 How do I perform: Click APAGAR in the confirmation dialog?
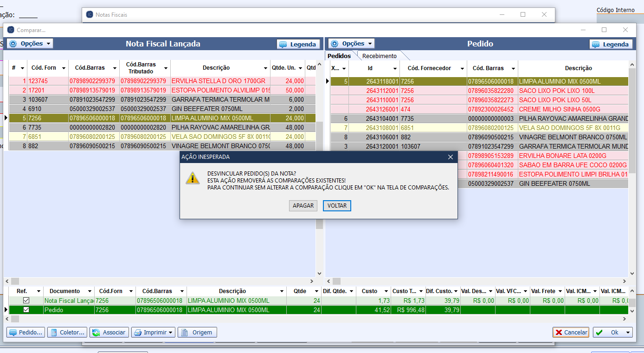[x=303, y=206]
